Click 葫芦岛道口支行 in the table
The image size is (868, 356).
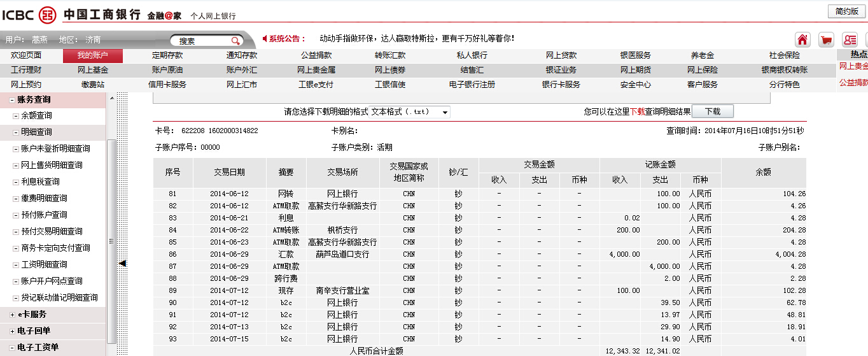[342, 254]
